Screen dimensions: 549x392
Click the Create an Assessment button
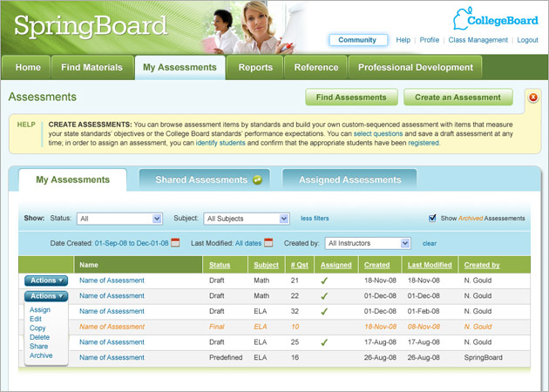(x=458, y=98)
